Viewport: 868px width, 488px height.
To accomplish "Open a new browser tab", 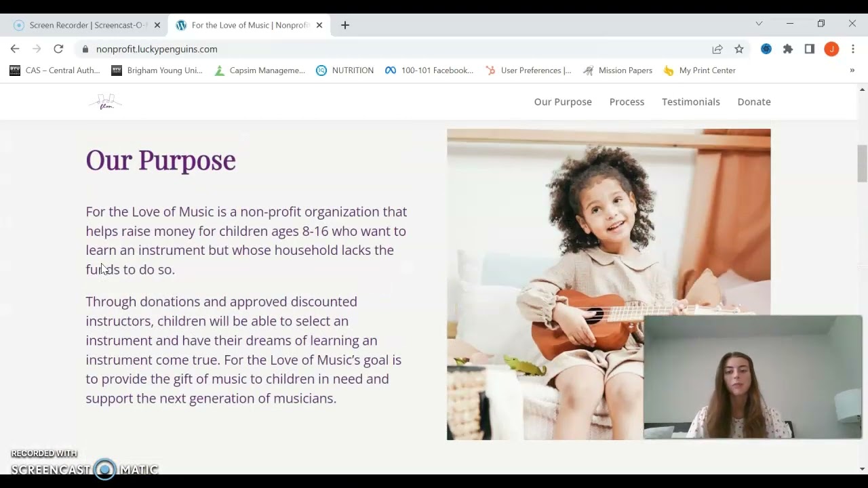I will click(345, 25).
